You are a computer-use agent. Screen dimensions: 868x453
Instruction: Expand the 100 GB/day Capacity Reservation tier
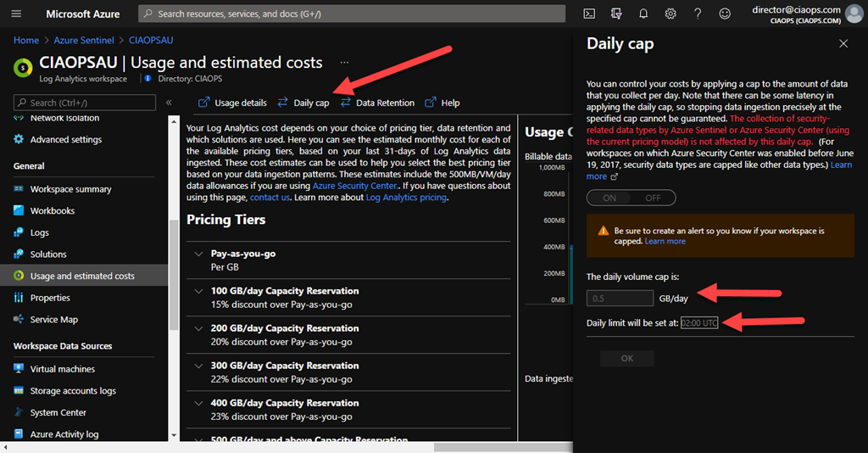(199, 291)
